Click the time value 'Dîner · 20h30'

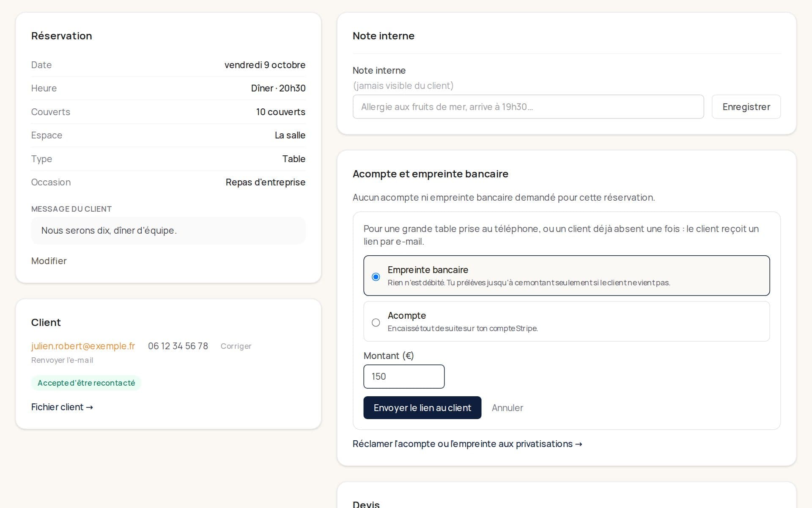[278, 88]
